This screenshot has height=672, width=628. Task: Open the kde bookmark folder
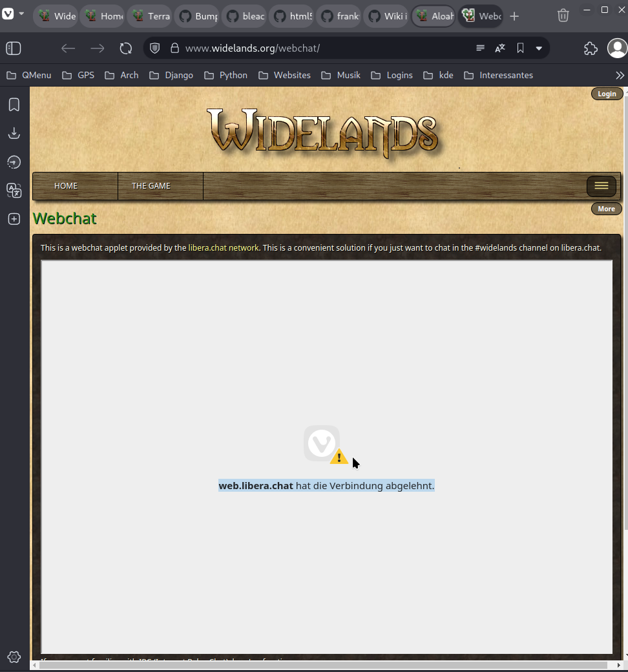pos(438,76)
